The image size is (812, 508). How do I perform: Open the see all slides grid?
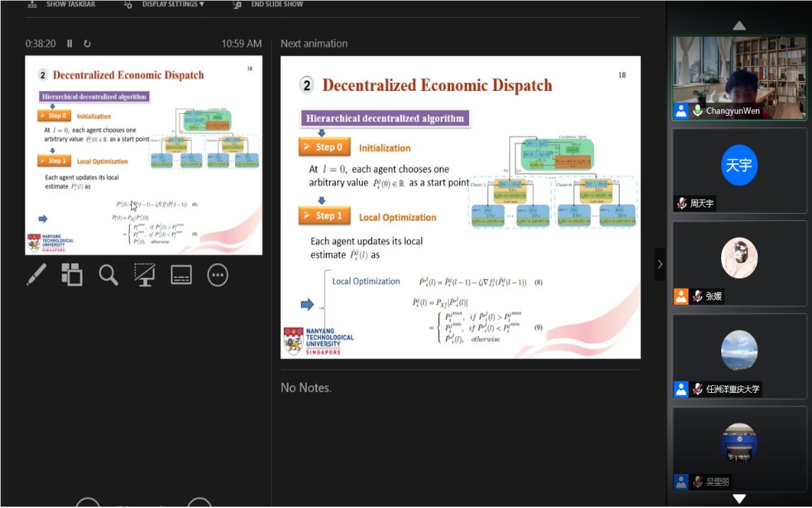72,274
